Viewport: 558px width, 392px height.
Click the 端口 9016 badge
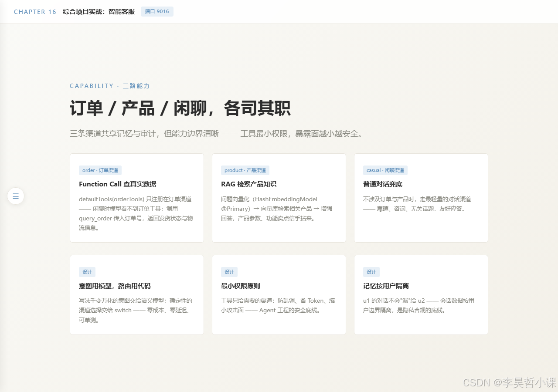157,12
